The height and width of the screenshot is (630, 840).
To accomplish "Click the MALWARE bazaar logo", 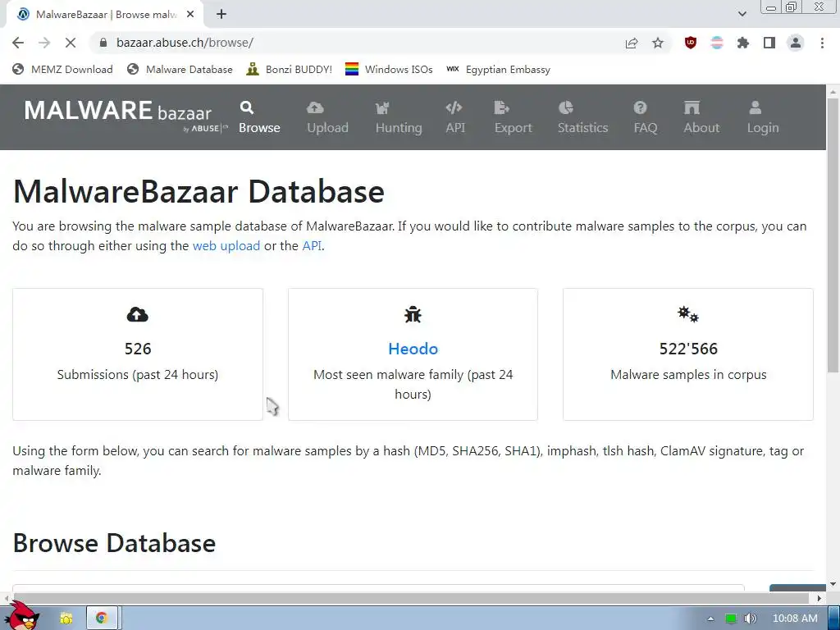I will [126, 115].
